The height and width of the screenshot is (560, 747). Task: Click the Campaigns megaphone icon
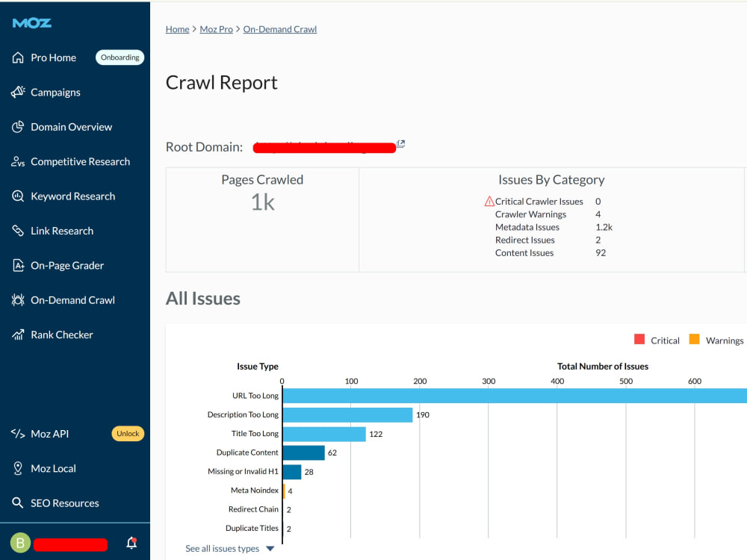click(x=18, y=92)
